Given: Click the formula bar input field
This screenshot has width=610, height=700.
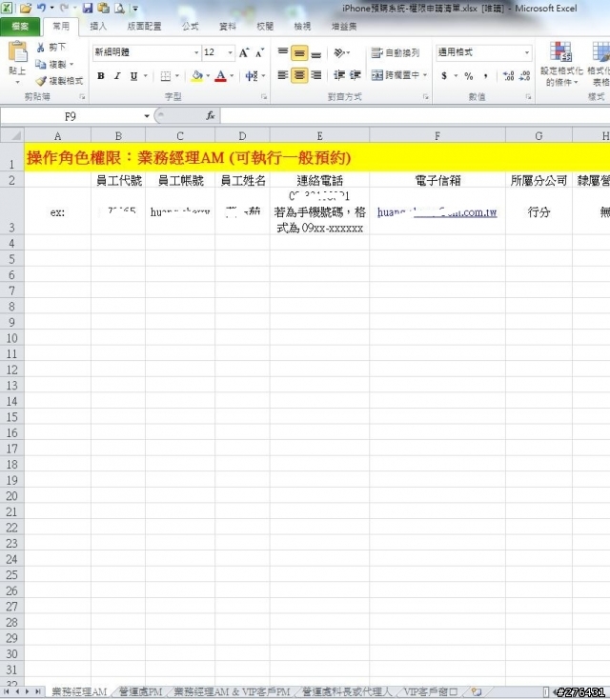Looking at the screenshot, I should (x=415, y=116).
